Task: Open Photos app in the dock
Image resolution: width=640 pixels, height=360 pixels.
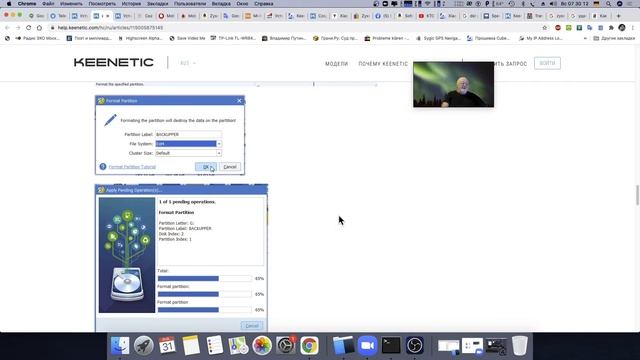Action: (262, 346)
